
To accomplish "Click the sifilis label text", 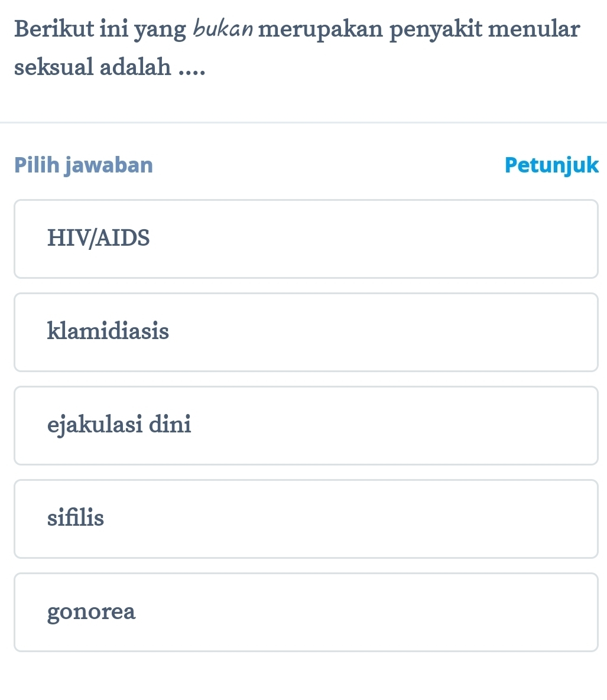I will [x=76, y=519].
